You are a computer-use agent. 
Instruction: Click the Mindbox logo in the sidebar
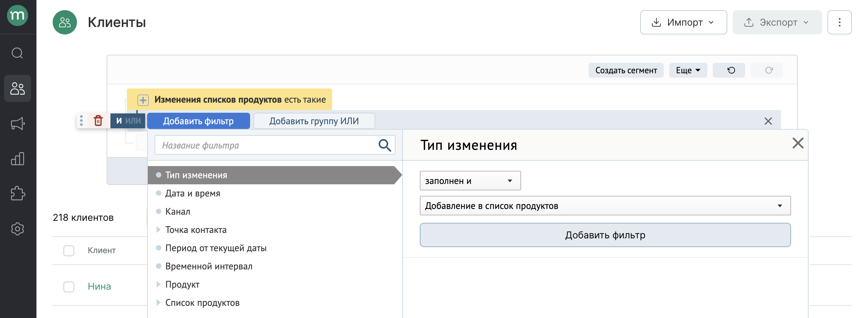(18, 16)
